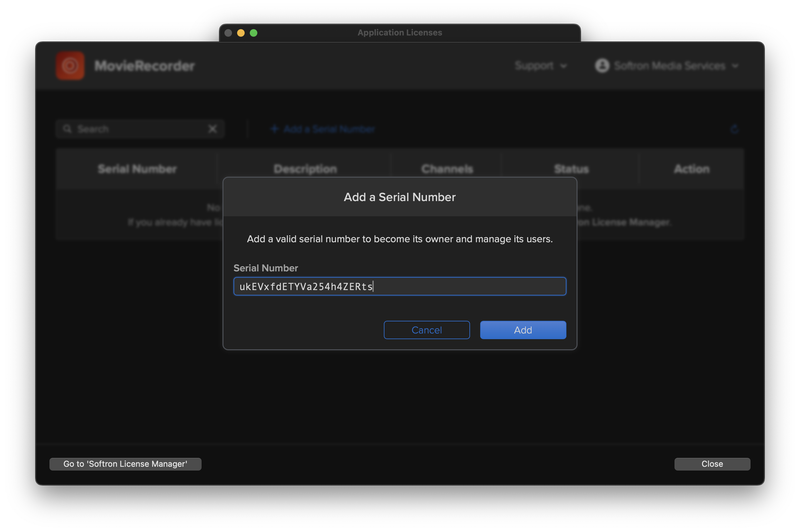Image resolution: width=800 pixels, height=532 pixels.
Task: Click the 'Application Licenses' window title
Action: point(400,33)
